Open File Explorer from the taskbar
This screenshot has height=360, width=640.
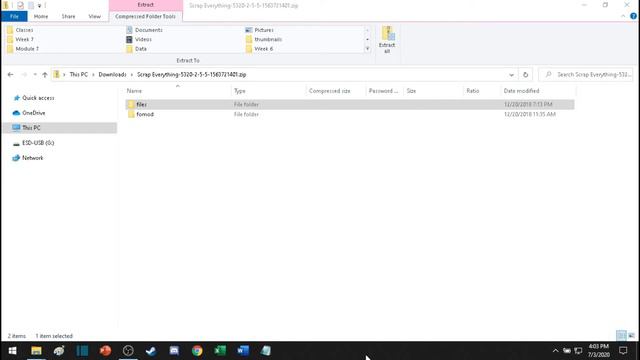pyautogui.click(x=36, y=351)
